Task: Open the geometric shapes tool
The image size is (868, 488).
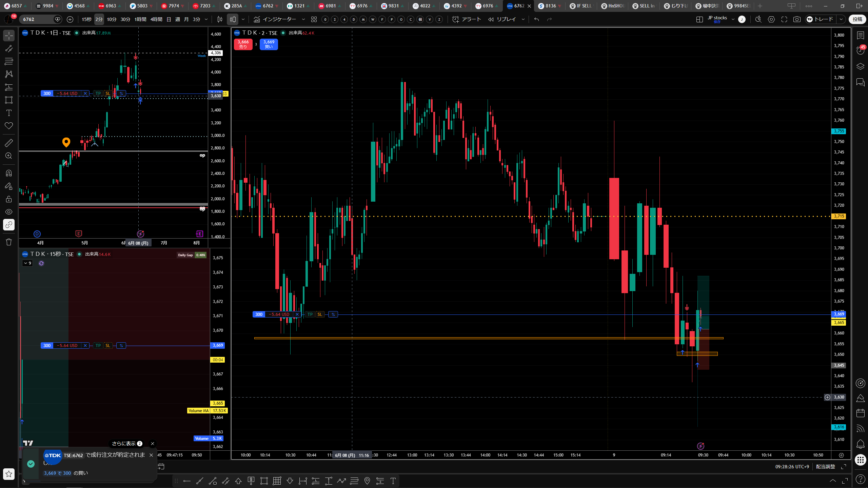Action: pos(9,100)
